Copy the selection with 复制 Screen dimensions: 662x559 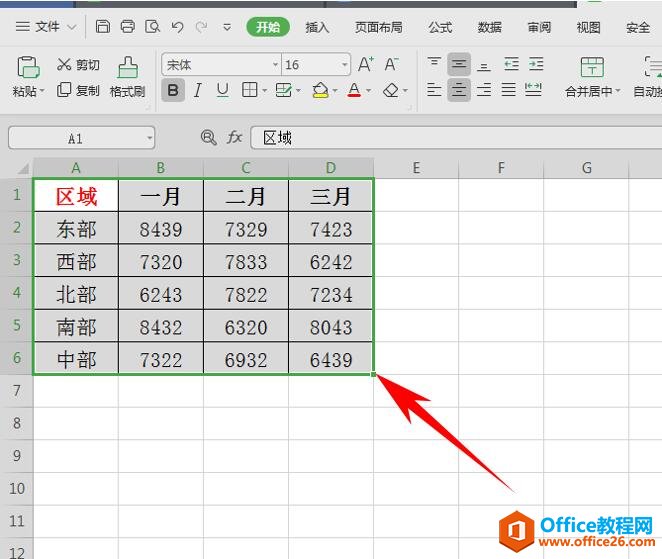78,90
